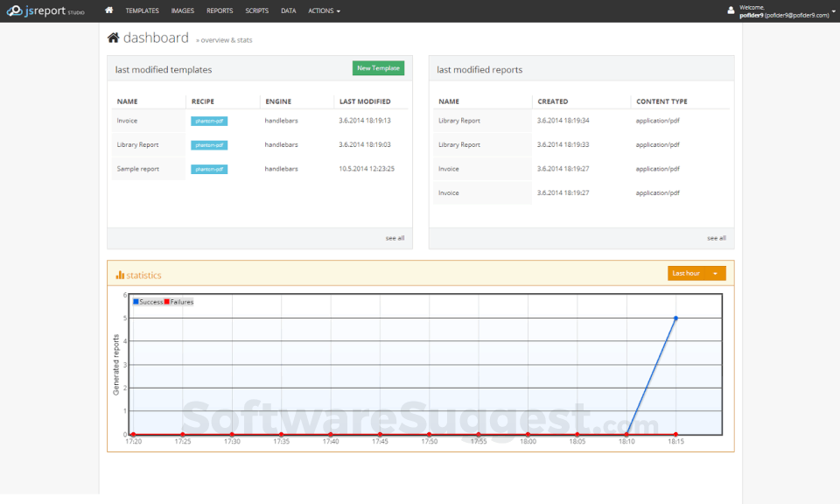Click see all under last modified templates
Screen dimensions: 840x504
395,237
